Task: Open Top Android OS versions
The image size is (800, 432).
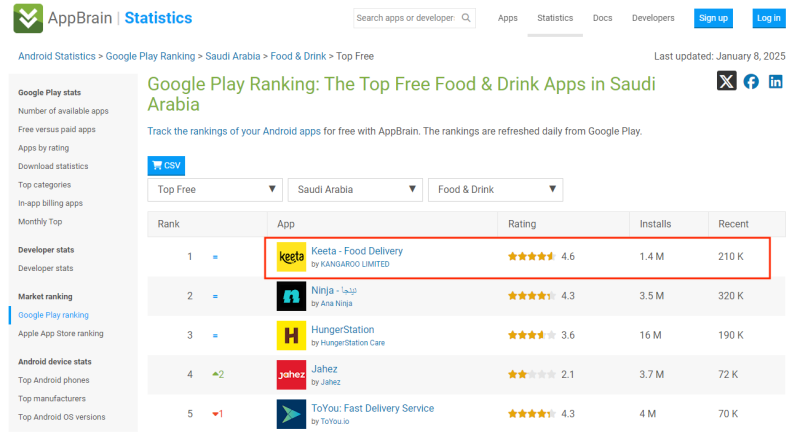Action: point(62,417)
